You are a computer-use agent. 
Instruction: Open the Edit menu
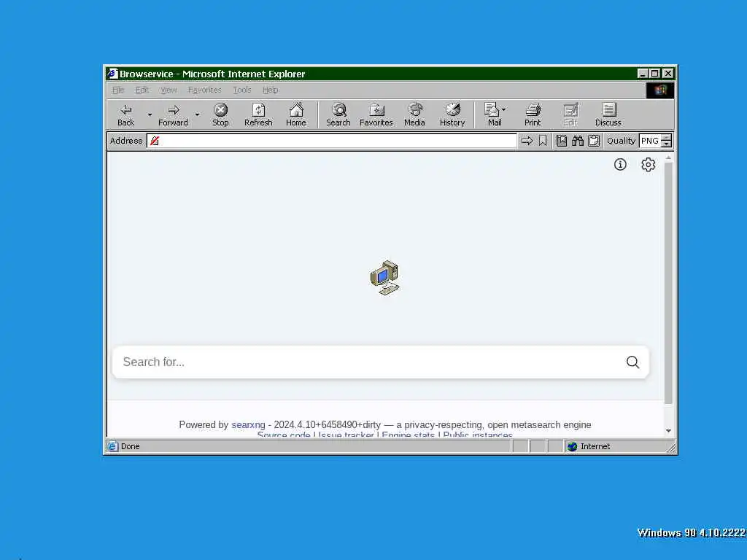(142, 90)
